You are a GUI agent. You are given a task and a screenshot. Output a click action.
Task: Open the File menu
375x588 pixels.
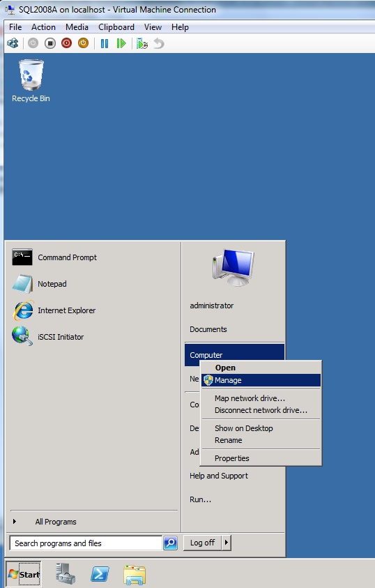point(15,27)
